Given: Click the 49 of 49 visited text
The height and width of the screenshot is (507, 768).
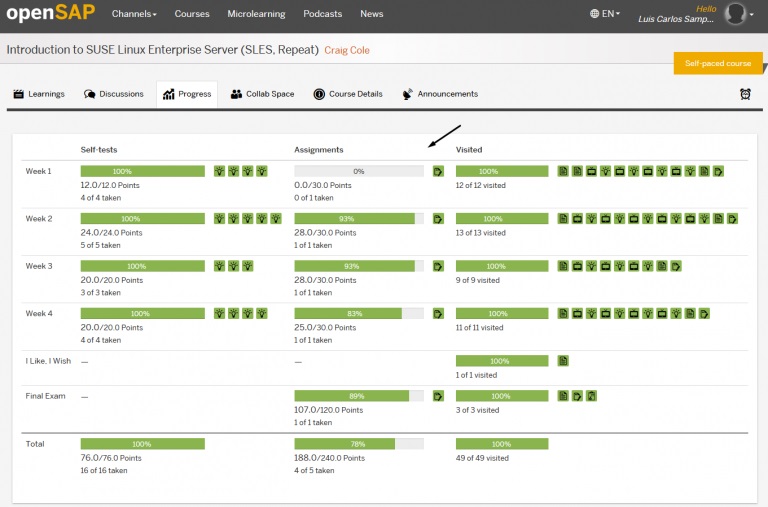Looking at the screenshot, I should (x=482, y=458).
